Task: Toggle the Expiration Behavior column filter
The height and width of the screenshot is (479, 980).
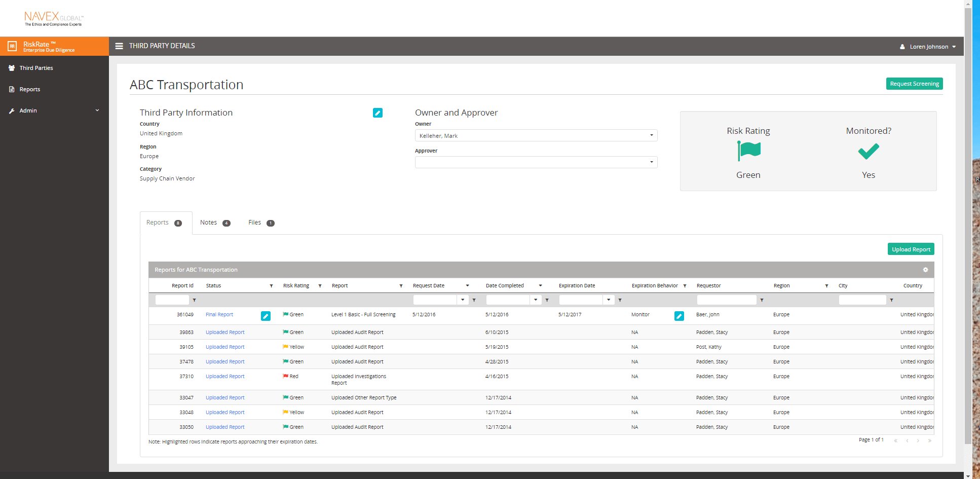Action: [x=685, y=285]
